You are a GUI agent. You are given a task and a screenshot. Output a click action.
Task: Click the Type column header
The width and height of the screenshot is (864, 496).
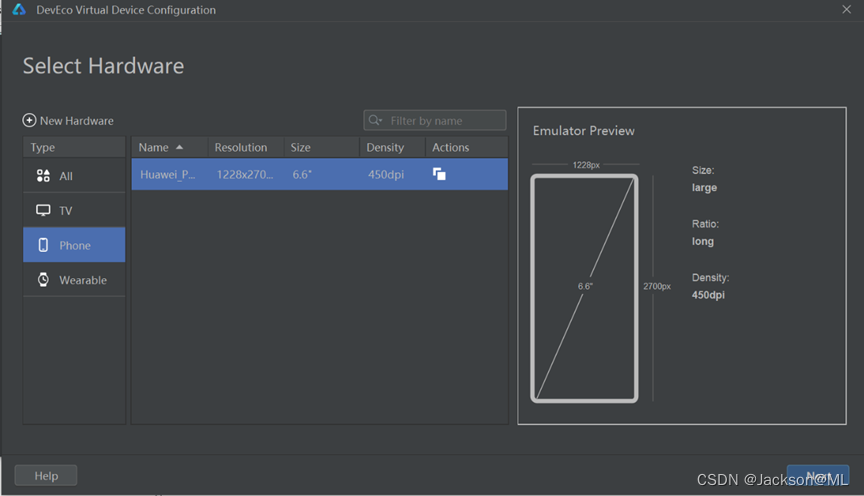click(x=74, y=147)
